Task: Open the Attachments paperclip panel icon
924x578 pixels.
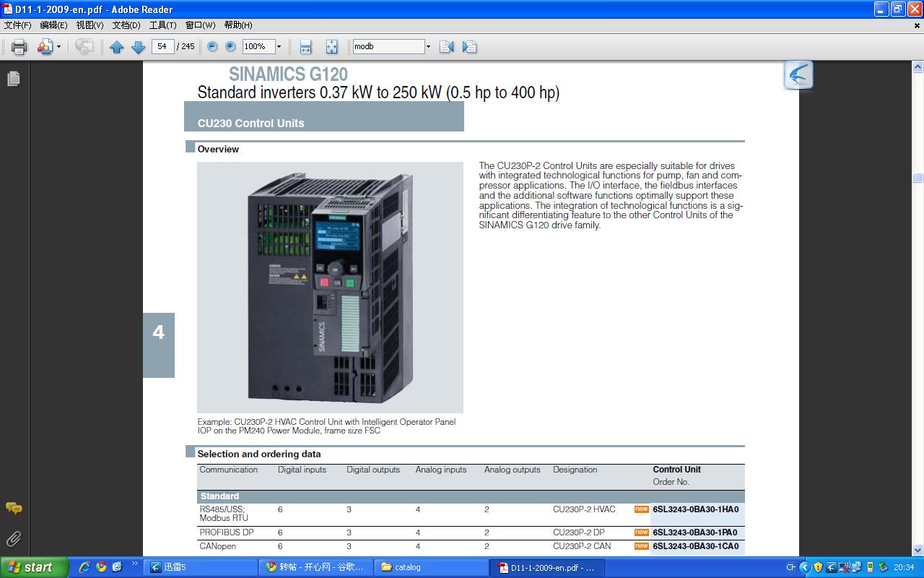Action: pos(13,538)
